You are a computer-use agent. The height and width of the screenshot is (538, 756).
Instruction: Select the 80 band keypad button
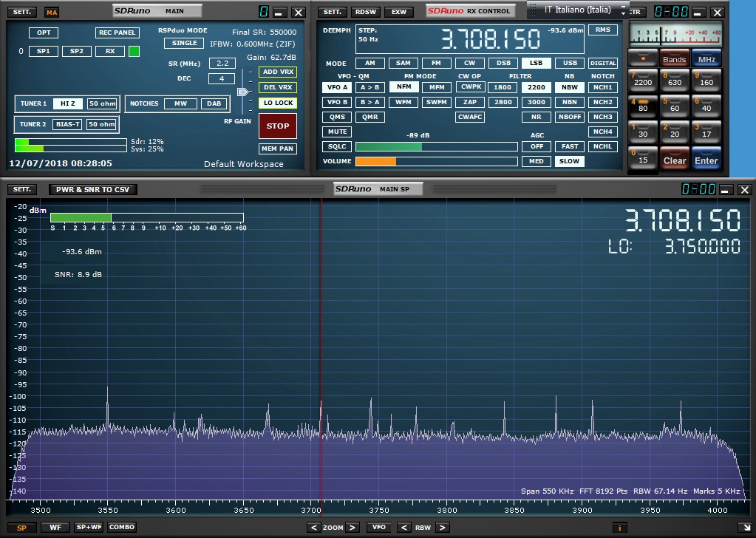(643, 106)
